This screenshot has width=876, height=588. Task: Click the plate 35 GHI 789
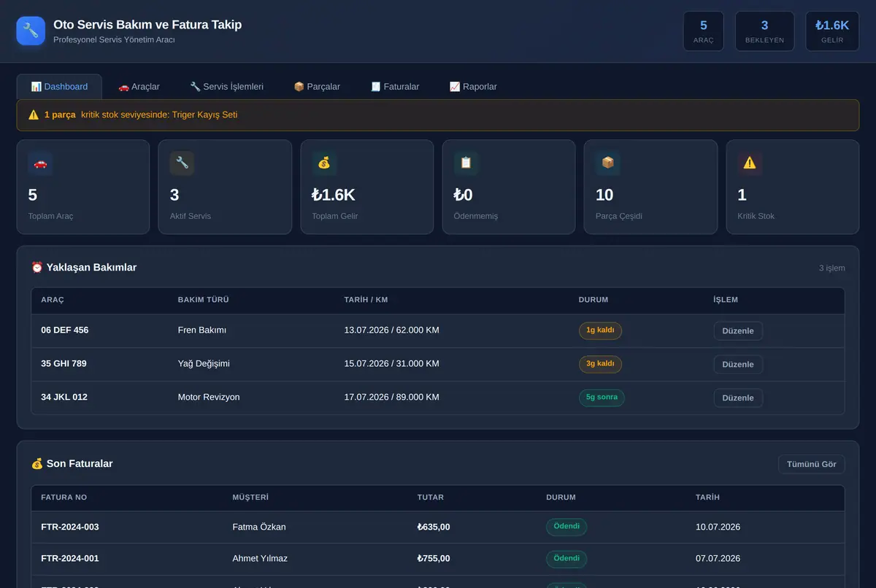tap(64, 364)
